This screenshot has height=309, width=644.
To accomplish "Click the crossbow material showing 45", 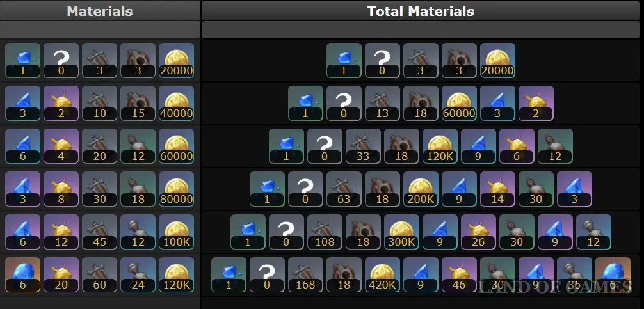I will click(x=99, y=232).
